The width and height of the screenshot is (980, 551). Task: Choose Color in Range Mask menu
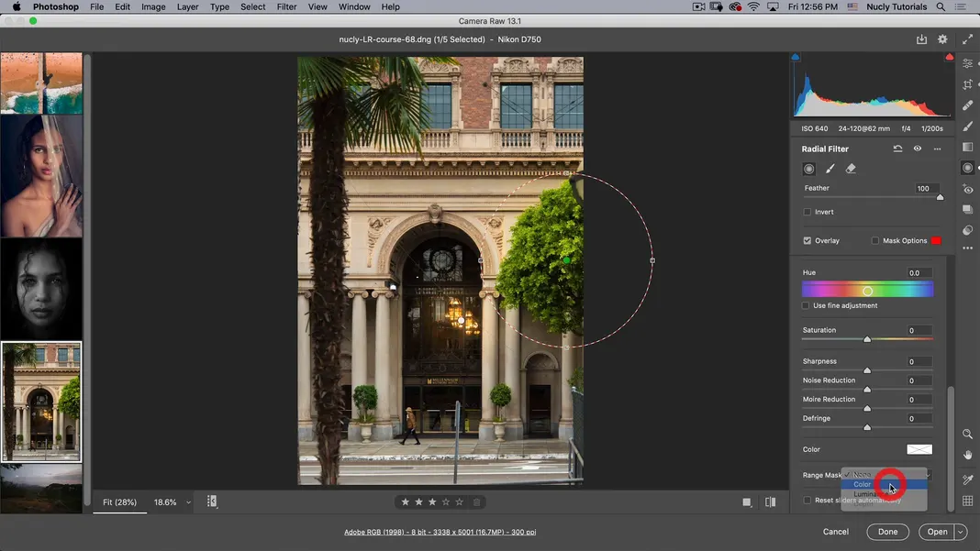click(x=884, y=484)
